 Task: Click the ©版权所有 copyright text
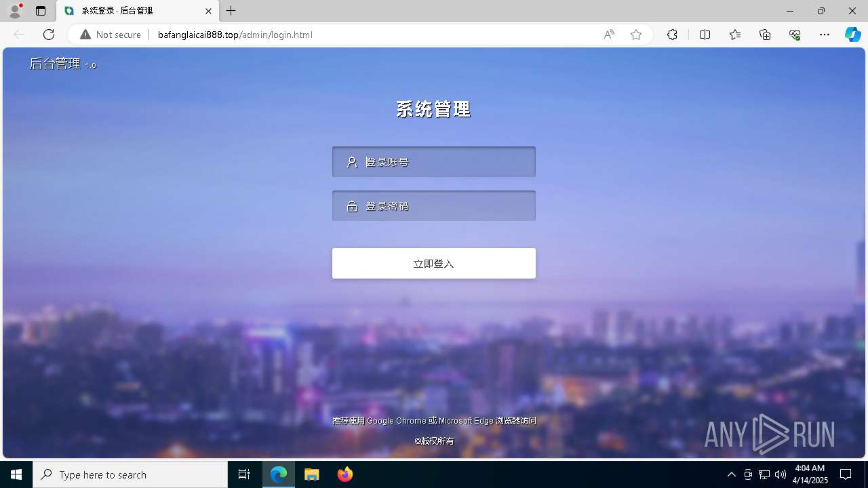[434, 441]
